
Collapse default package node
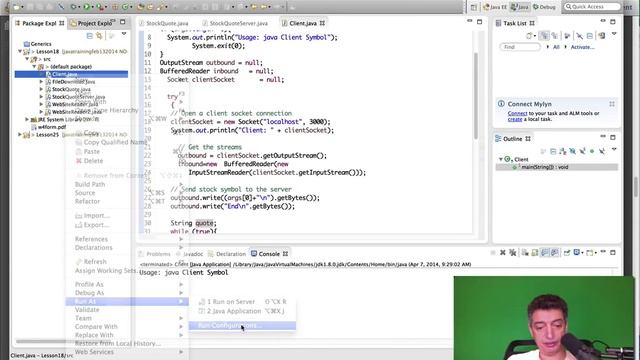[x=34, y=66]
